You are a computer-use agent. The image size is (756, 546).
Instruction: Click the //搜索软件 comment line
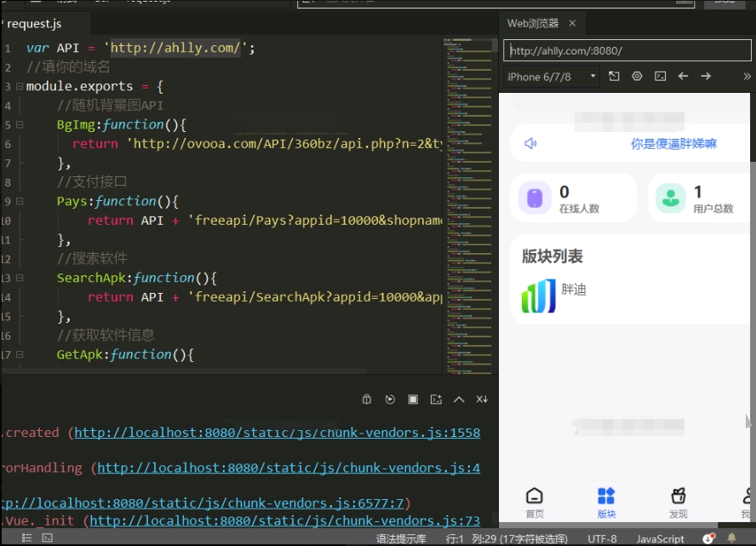(x=92, y=259)
